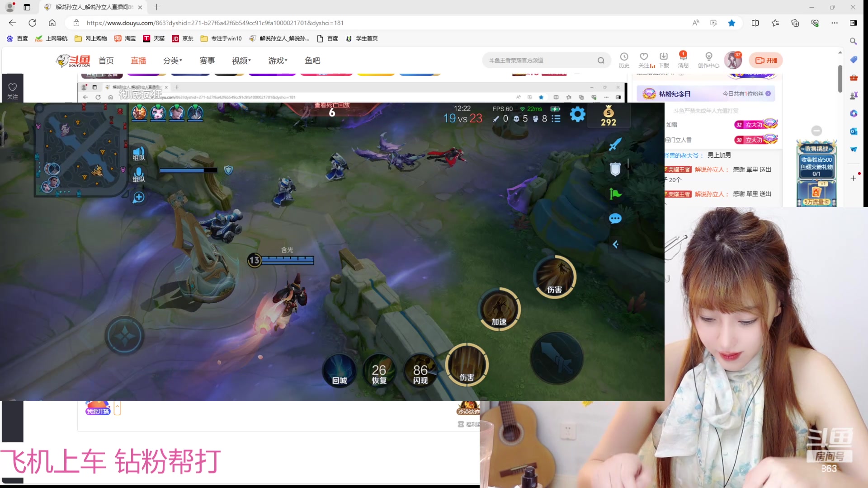Collapse the floating widget minus button

(816, 131)
